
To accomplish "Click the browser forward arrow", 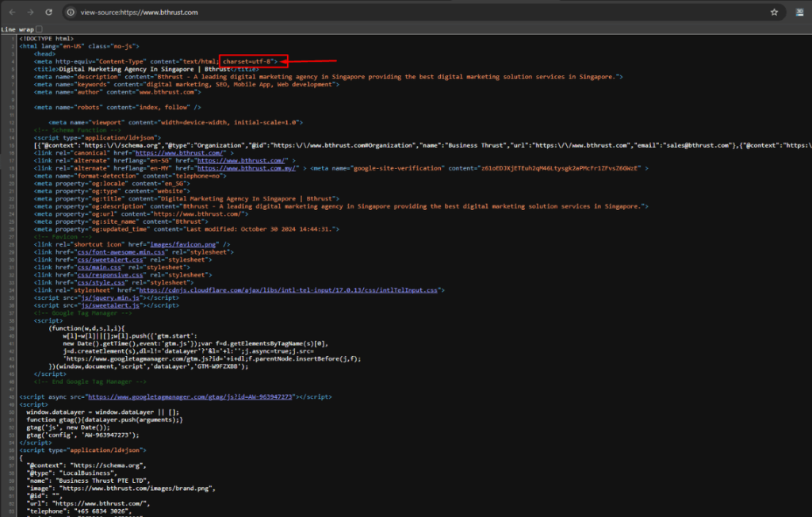I will pyautogui.click(x=31, y=13).
